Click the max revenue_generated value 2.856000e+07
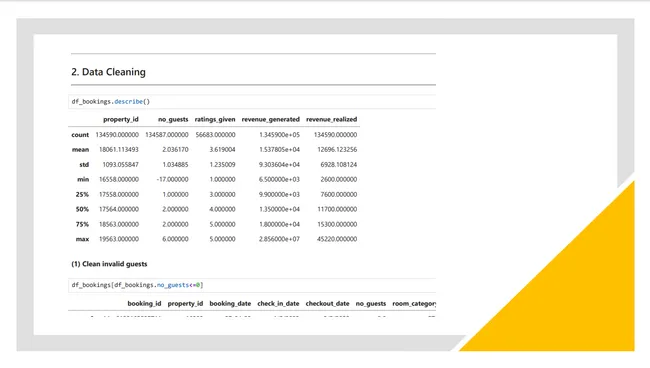This screenshot has height=368, width=650. [279, 239]
